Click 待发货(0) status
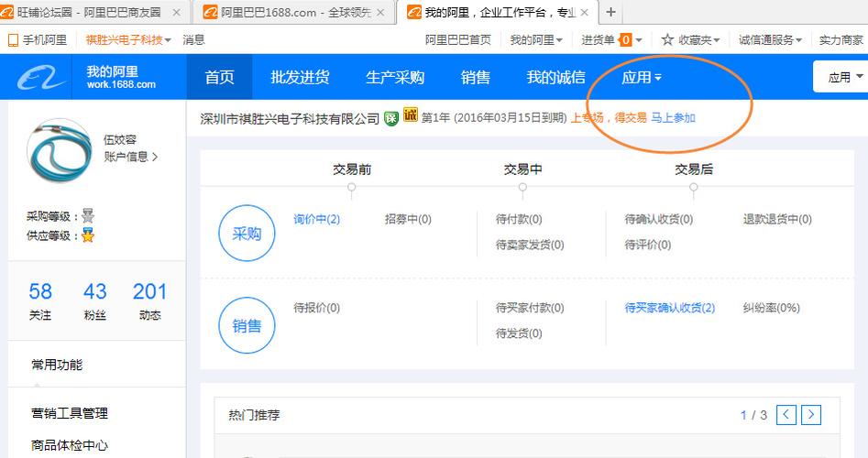This screenshot has width=868, height=458. (x=519, y=333)
